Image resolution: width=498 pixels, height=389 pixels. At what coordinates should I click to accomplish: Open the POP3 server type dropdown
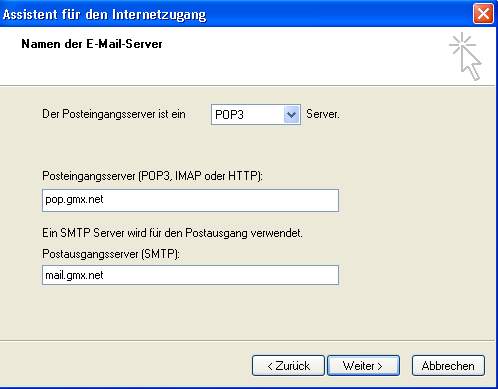pos(256,115)
